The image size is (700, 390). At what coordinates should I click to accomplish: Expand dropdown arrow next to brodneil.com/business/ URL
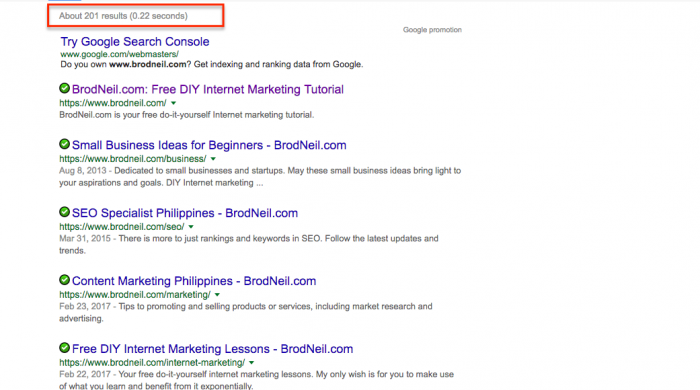tap(213, 159)
